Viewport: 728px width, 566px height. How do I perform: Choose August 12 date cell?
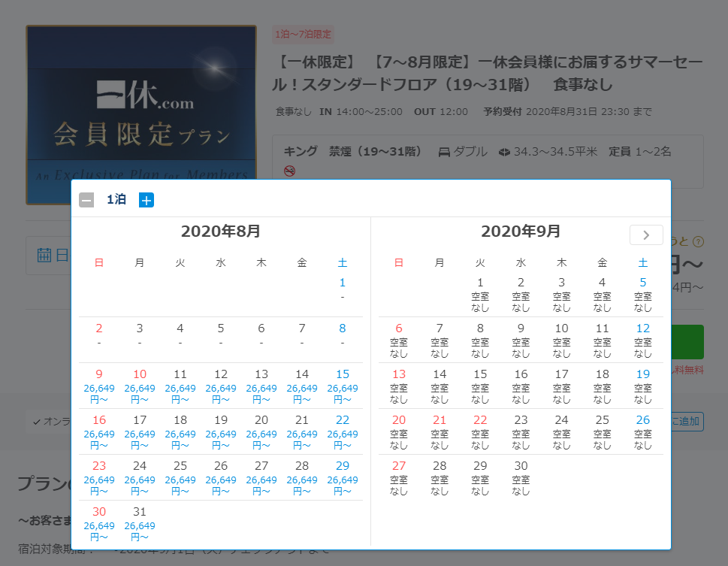[x=221, y=386]
